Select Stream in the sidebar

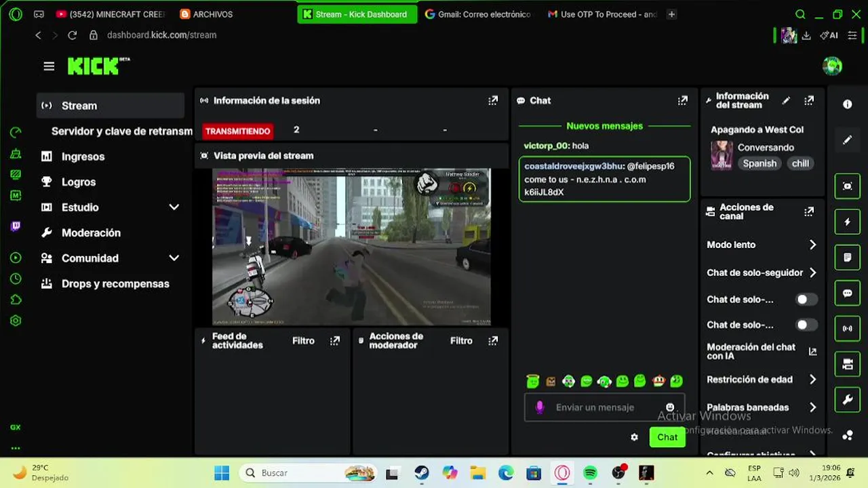(x=111, y=106)
